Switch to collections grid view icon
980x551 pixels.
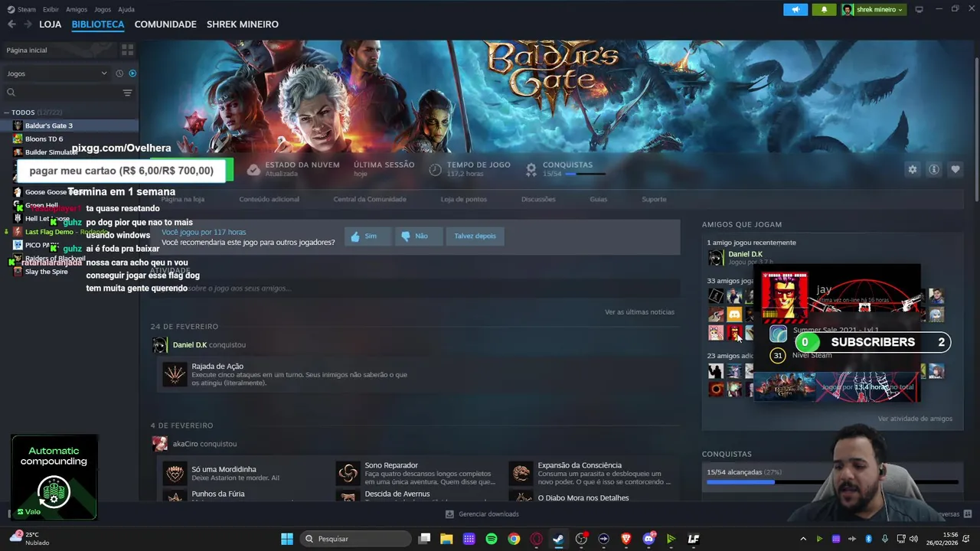point(127,50)
